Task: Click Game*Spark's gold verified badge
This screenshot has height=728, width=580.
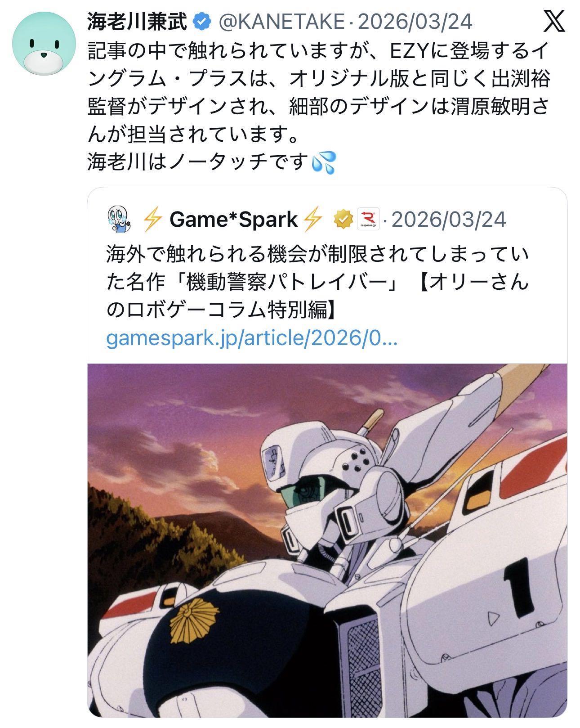Action: click(343, 220)
